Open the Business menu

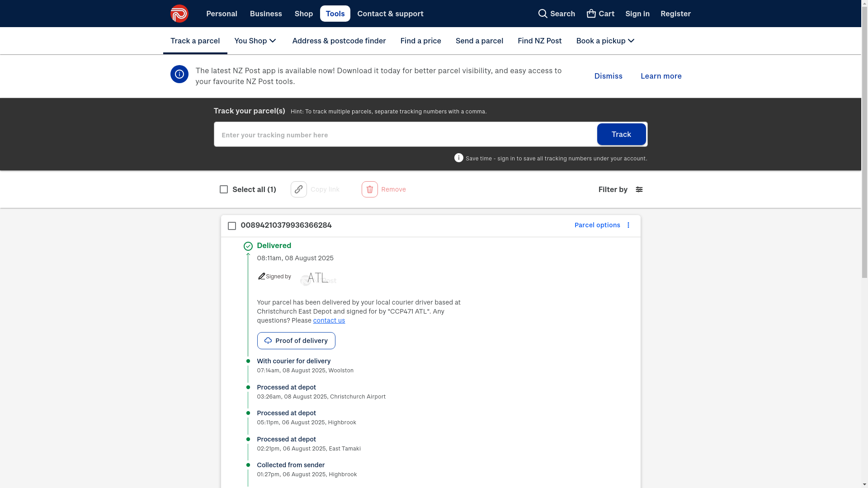pyautogui.click(x=266, y=14)
